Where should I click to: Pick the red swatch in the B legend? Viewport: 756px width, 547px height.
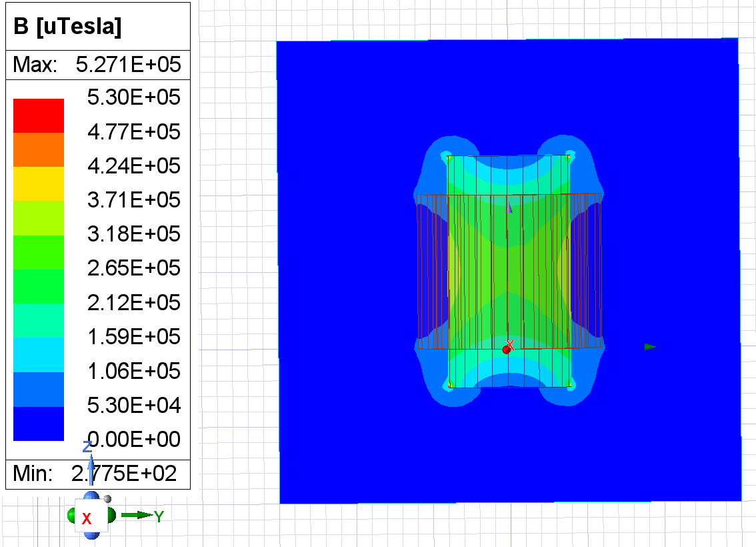click(39, 115)
